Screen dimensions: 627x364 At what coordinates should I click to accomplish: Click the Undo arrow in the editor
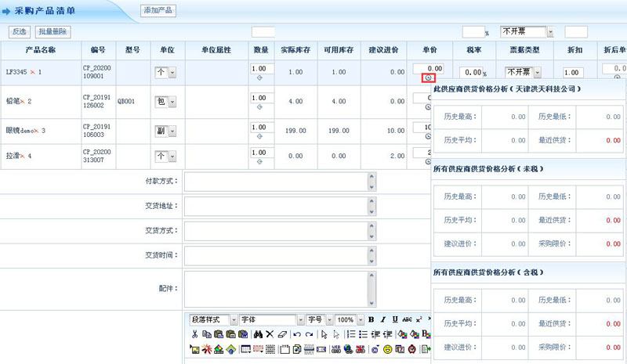pyautogui.click(x=297, y=334)
